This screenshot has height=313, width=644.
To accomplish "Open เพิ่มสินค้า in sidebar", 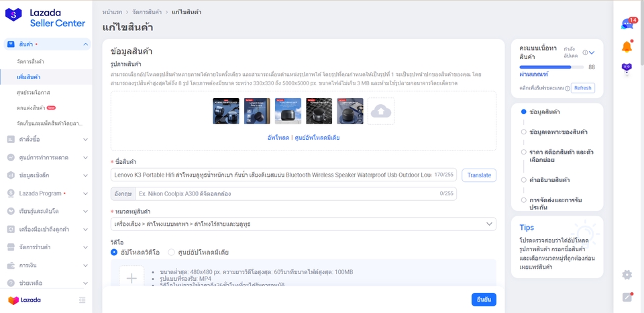I will pos(28,77).
